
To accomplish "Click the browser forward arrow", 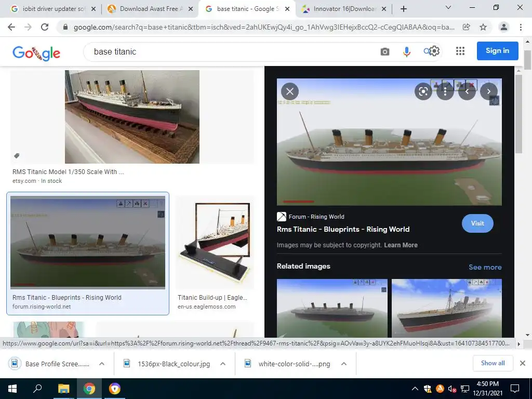I will coord(28,27).
